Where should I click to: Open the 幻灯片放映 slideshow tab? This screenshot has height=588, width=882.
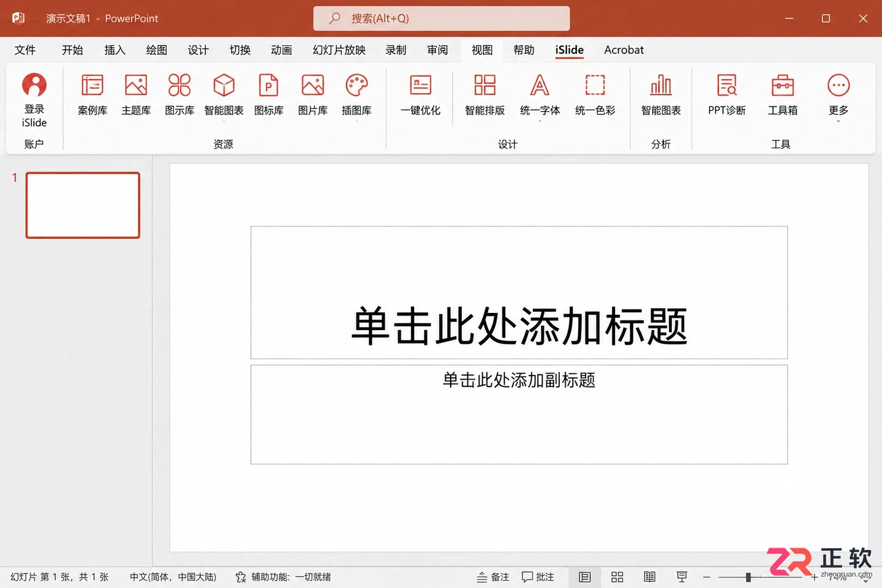[339, 50]
